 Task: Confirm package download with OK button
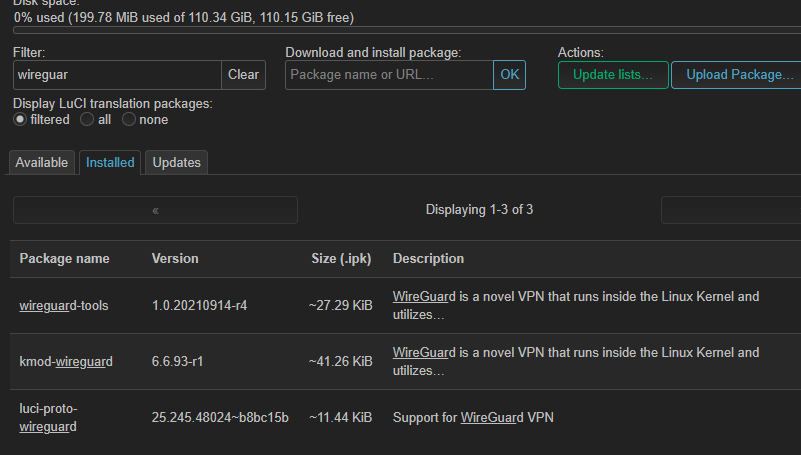(509, 75)
